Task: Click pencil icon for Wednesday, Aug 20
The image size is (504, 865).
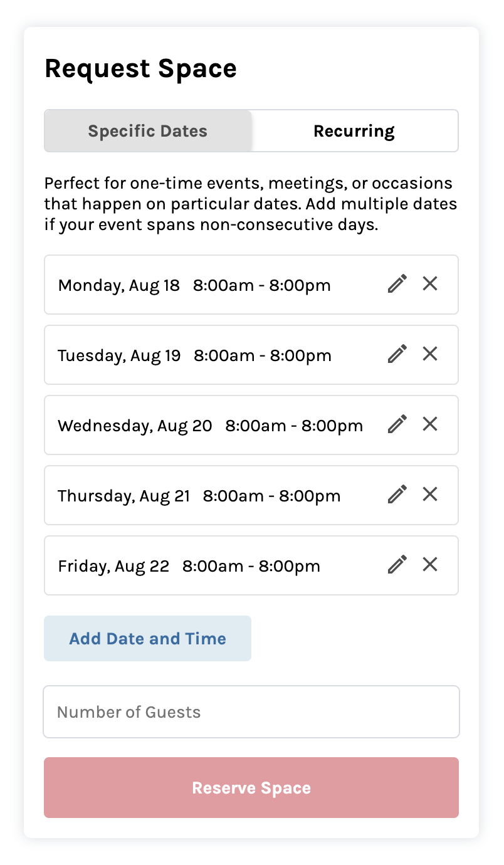Action: pyautogui.click(x=397, y=424)
